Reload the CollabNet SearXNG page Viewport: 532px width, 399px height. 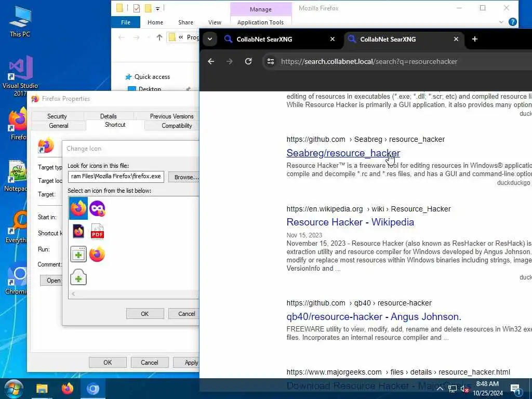point(248,61)
